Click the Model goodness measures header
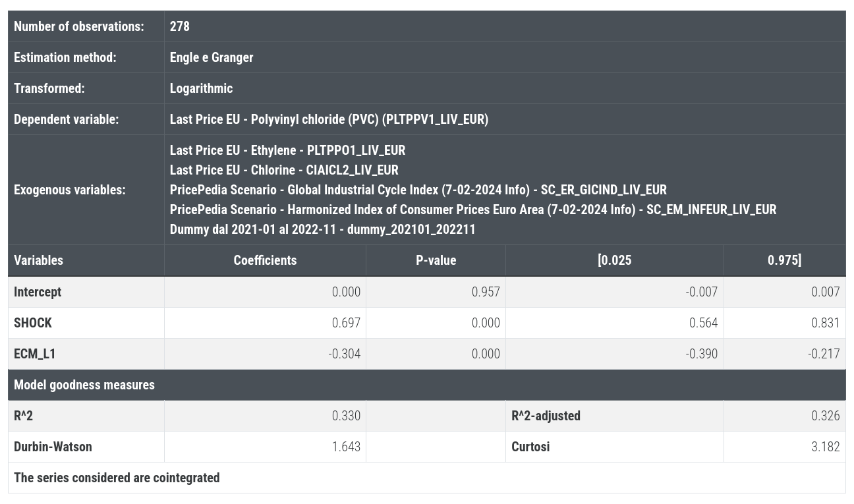 [x=84, y=385]
